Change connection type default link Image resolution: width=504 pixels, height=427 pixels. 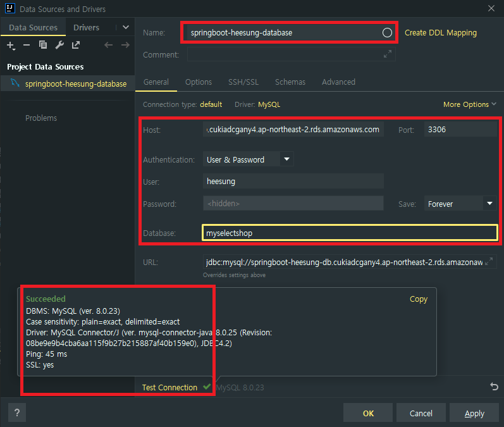211,104
